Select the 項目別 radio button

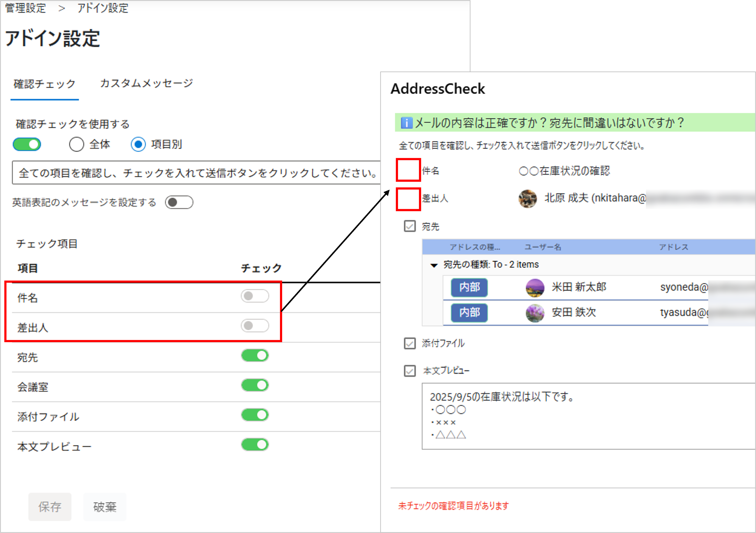click(138, 145)
